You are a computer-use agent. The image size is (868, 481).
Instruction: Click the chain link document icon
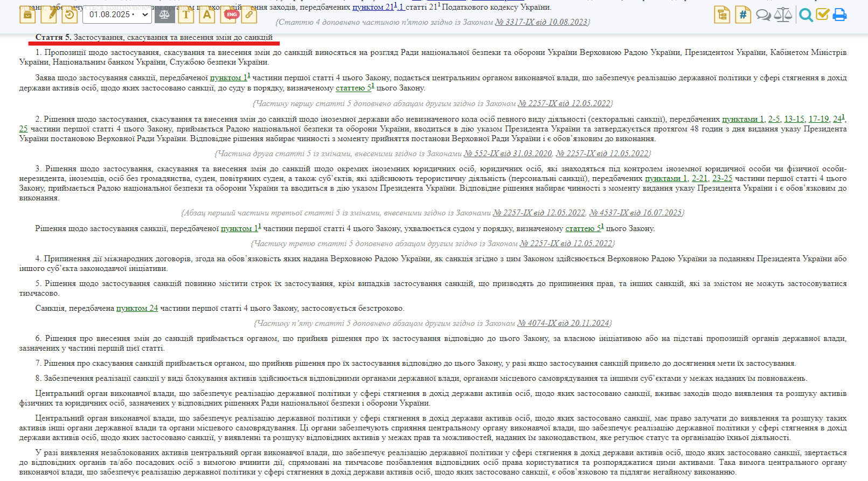pyautogui.click(x=249, y=15)
